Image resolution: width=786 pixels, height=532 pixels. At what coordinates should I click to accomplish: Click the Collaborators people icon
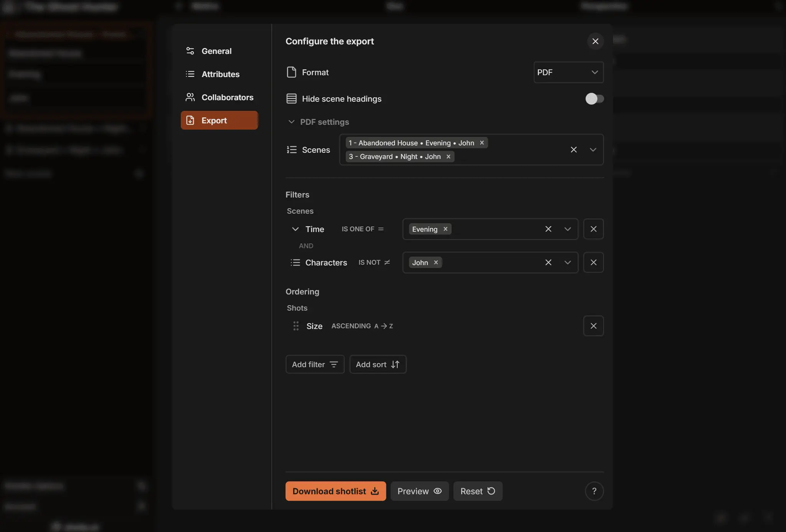(x=190, y=97)
